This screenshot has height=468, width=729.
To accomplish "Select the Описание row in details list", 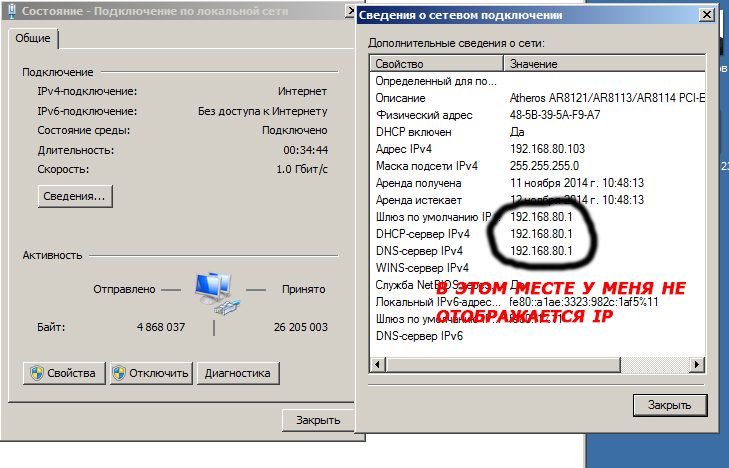I will click(x=538, y=98).
